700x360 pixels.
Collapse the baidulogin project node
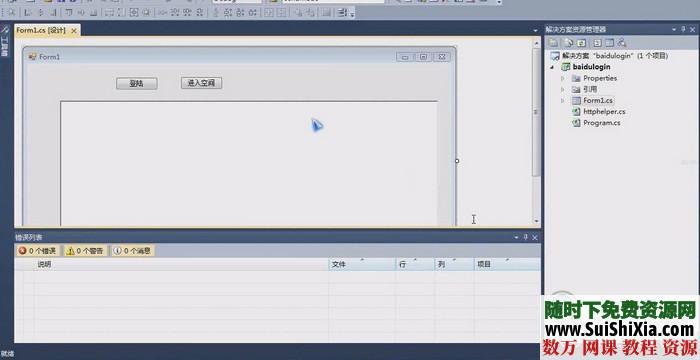coord(553,67)
